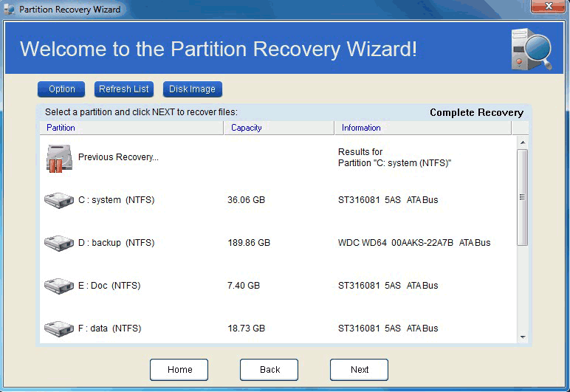Click ST316081 5AS info in E row
Viewport: 570px width, 392px height.
388,286
